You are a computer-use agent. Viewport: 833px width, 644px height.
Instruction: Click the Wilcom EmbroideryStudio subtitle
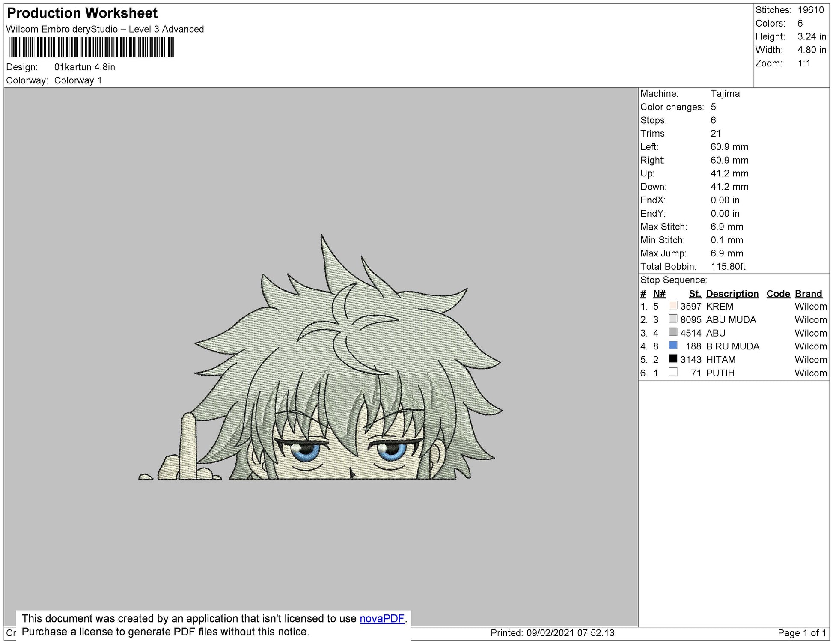click(105, 29)
